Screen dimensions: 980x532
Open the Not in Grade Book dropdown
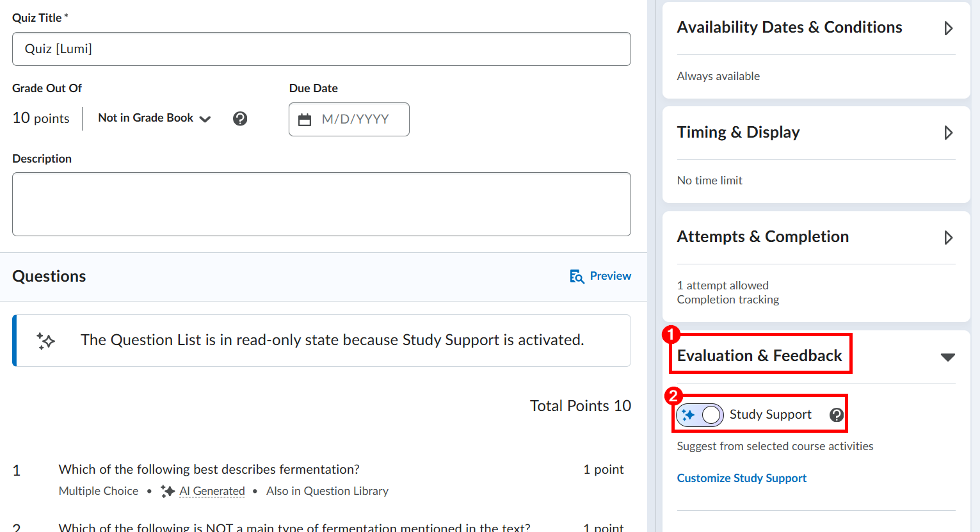pos(154,118)
